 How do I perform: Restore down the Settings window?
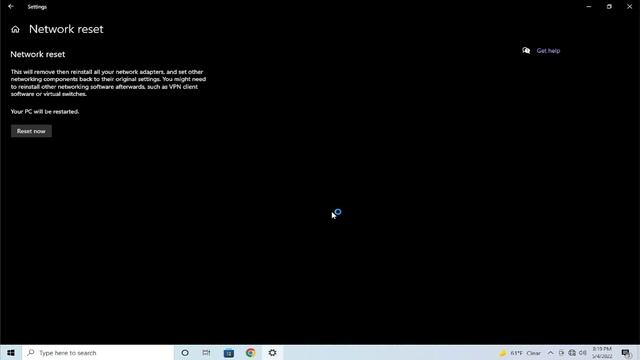[x=609, y=7]
